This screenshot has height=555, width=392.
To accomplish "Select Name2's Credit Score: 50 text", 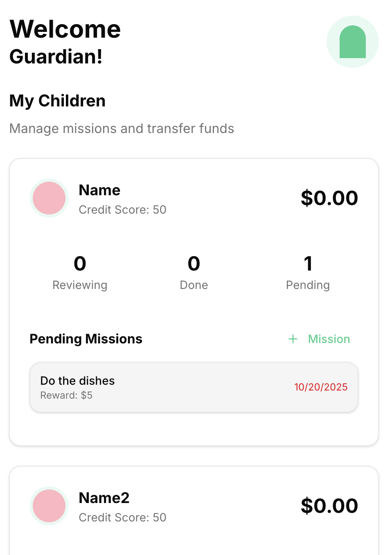I will (122, 517).
